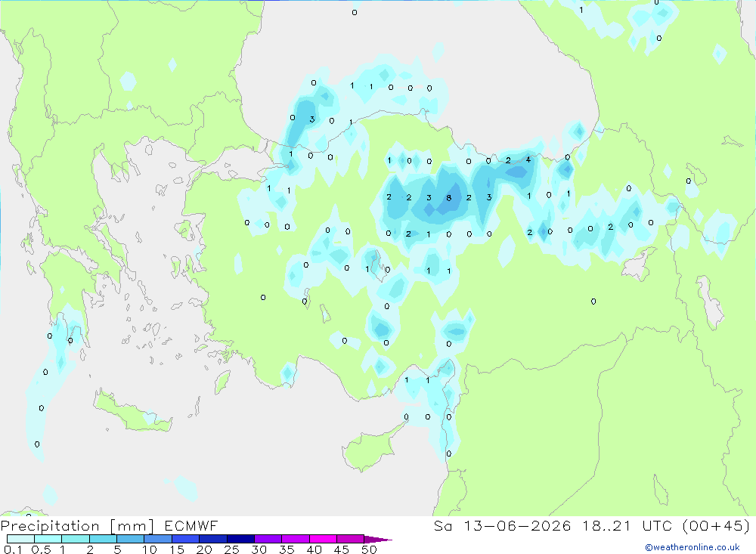Click the 45–50 mm legend color swatch
The height and width of the screenshot is (554, 756).
pyautogui.click(x=351, y=539)
